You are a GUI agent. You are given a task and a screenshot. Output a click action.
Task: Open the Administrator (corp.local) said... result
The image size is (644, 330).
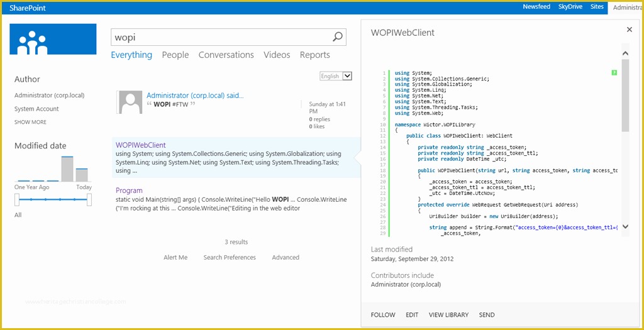click(195, 96)
